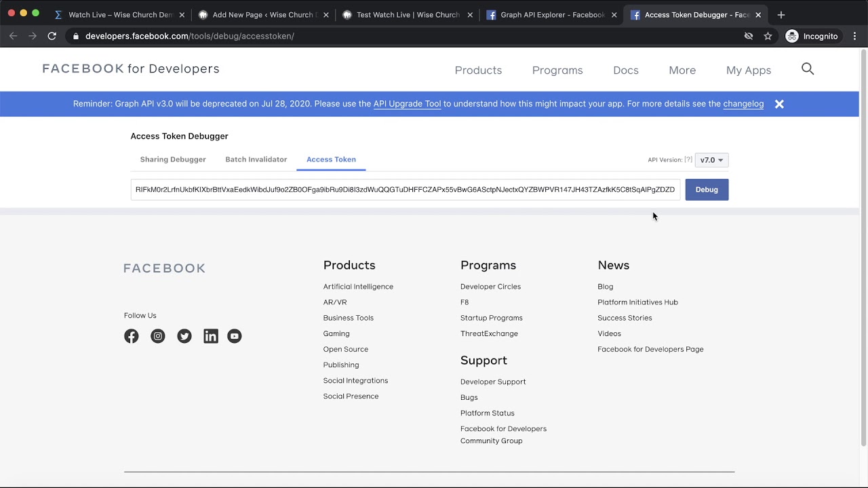Image resolution: width=868 pixels, height=488 pixels.
Task: Dismiss the blue reminder banner
Action: pos(779,104)
